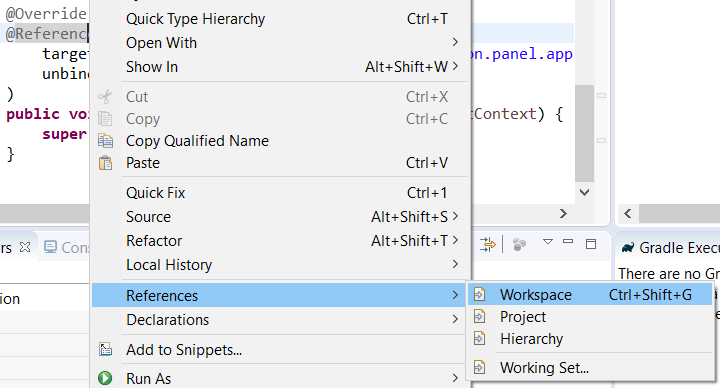
Task: Click the arrows toolbar icon in bottom panel
Action: tap(488, 244)
